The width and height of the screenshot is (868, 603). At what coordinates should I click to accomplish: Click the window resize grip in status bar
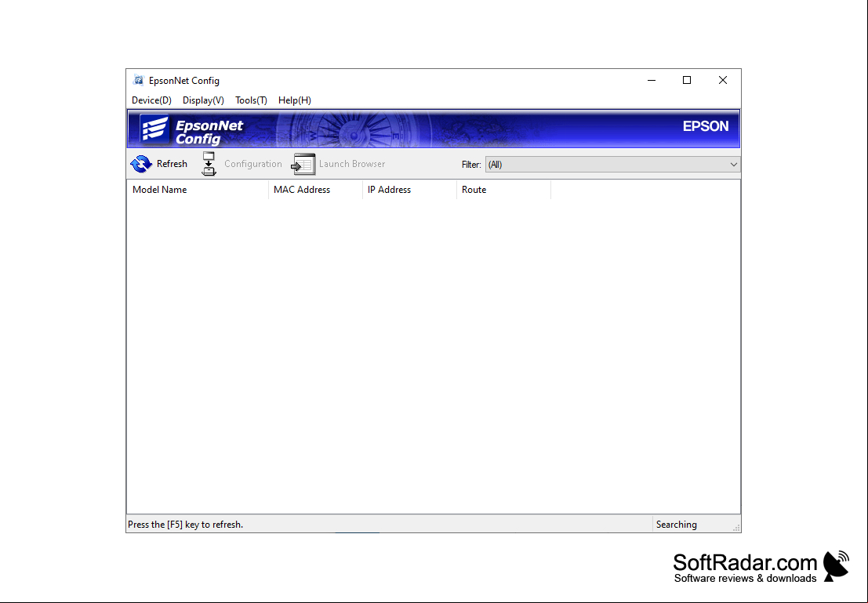click(x=736, y=528)
